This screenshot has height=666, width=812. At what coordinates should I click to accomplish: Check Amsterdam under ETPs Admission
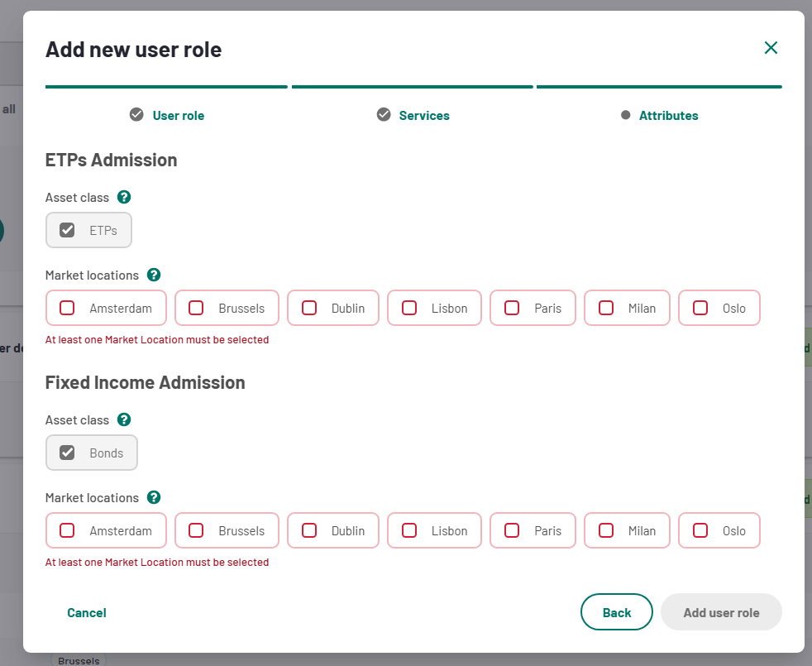[x=68, y=308]
